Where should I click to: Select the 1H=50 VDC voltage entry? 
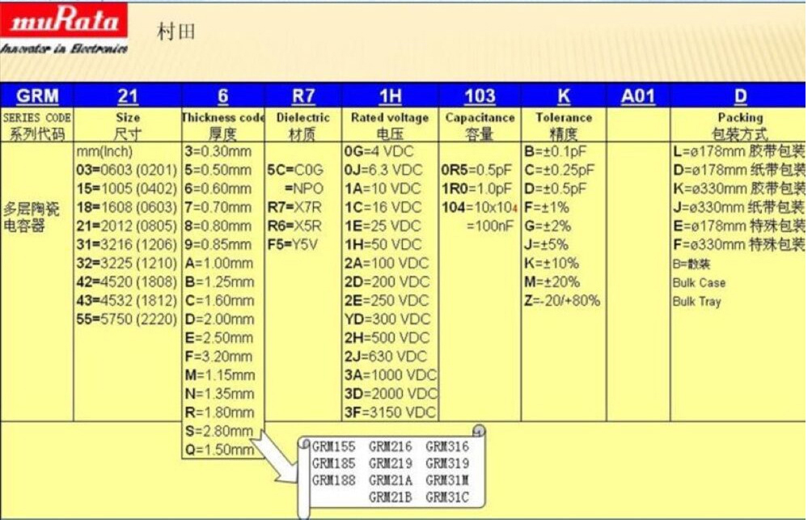point(383,244)
